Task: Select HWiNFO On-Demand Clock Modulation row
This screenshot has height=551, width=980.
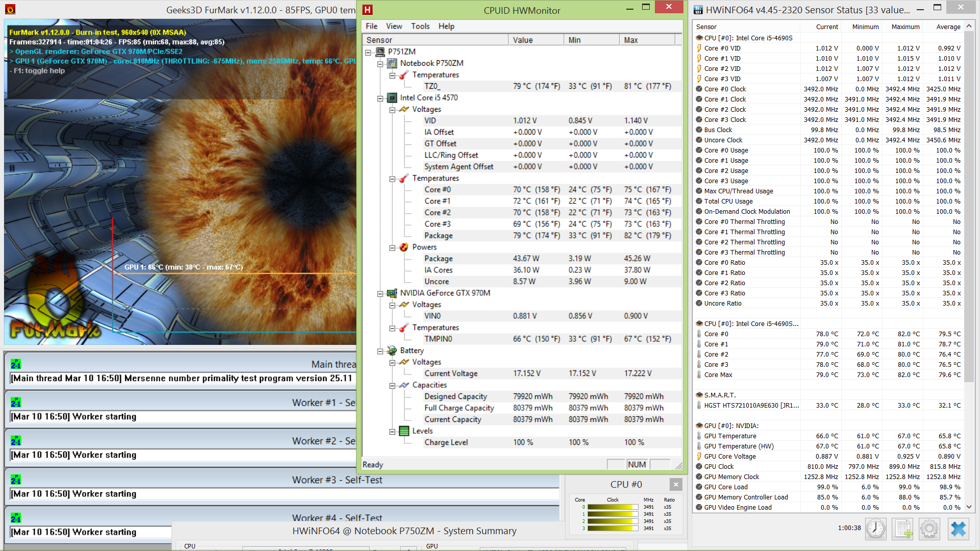Action: [828, 211]
